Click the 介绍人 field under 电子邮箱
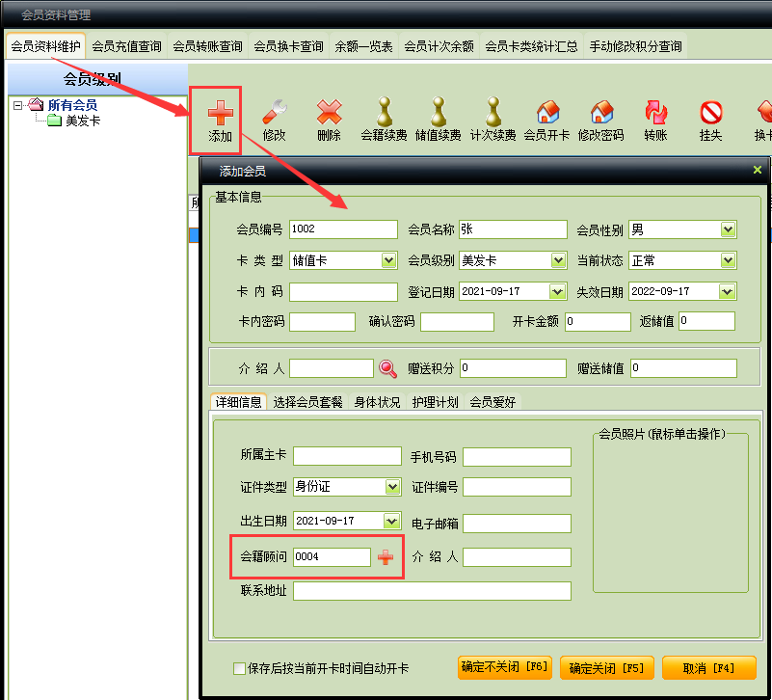Screen dimensions: 772x700 pyautogui.click(x=517, y=557)
